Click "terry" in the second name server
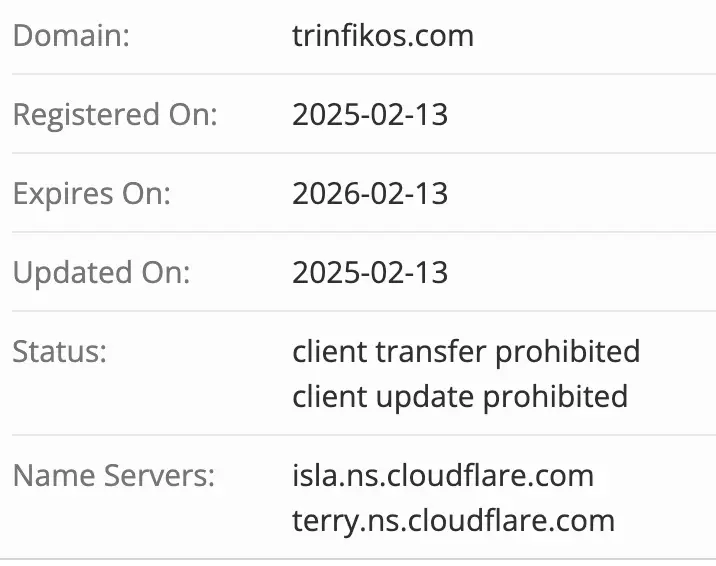Screen dimensions: 716x566 tap(319, 521)
